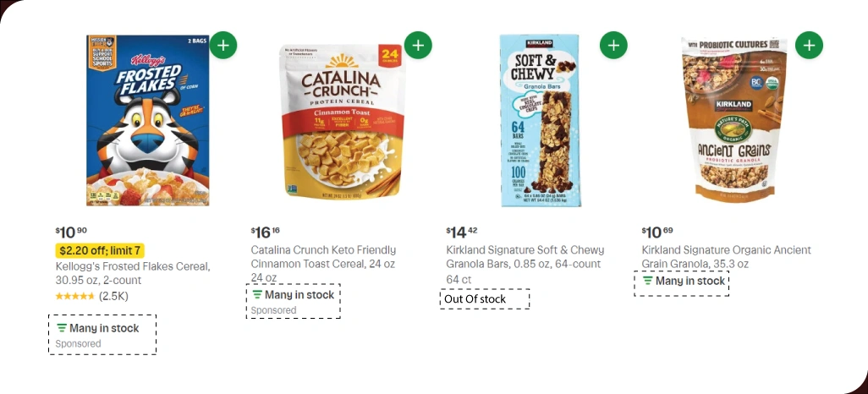Click the $2.20 off; limit 7 badge
868x394 pixels.
pos(100,250)
